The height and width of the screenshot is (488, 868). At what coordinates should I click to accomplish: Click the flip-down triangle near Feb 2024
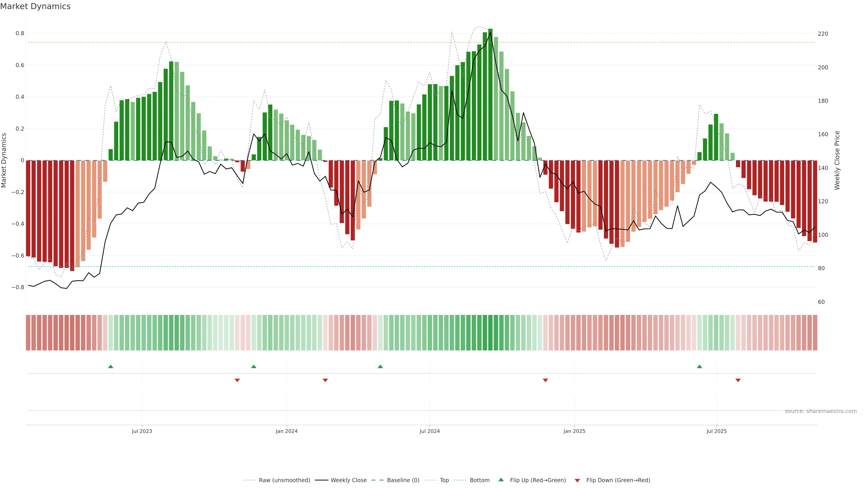(325, 380)
